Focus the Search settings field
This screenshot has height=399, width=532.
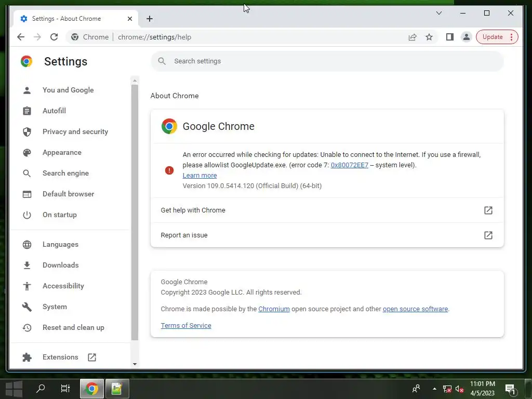coord(327,61)
